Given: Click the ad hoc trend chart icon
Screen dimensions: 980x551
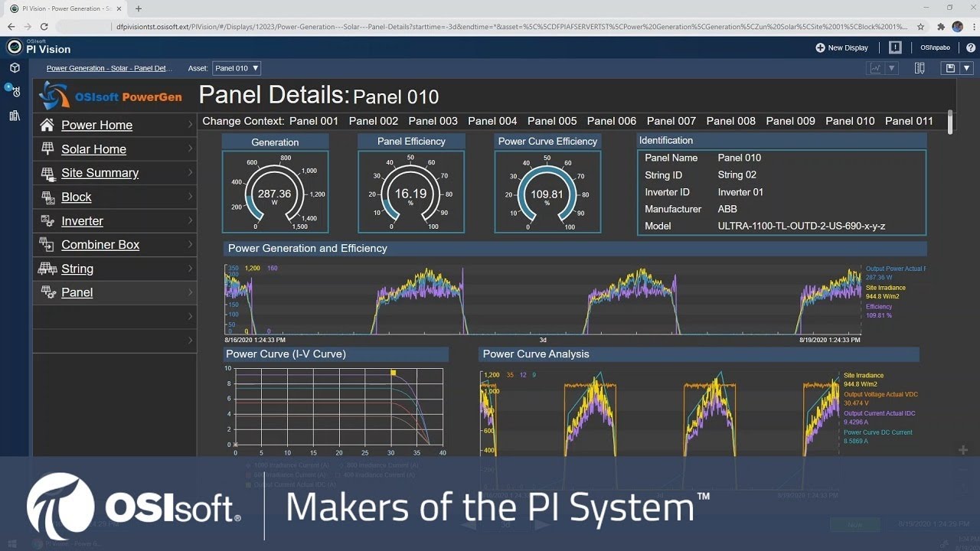Looking at the screenshot, I should coord(875,68).
